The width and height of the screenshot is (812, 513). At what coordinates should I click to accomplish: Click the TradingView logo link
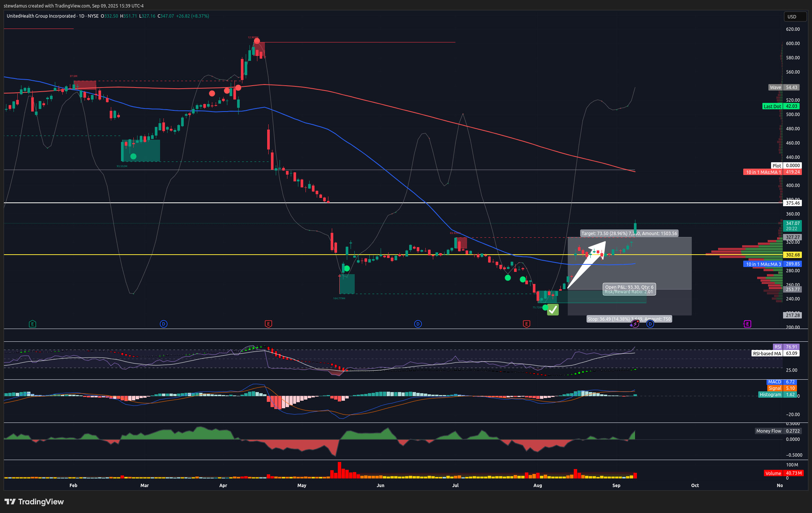pos(34,502)
